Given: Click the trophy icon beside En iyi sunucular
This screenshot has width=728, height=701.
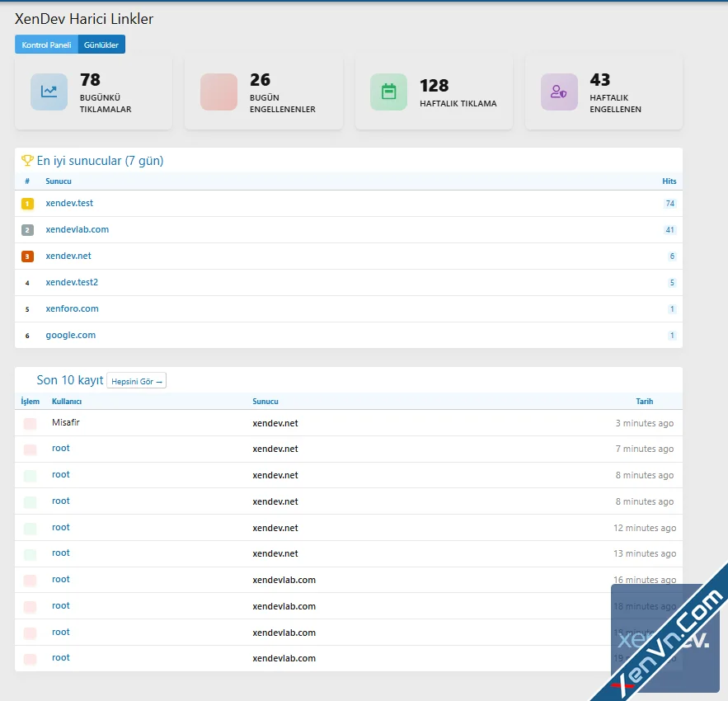Looking at the screenshot, I should (x=26, y=160).
